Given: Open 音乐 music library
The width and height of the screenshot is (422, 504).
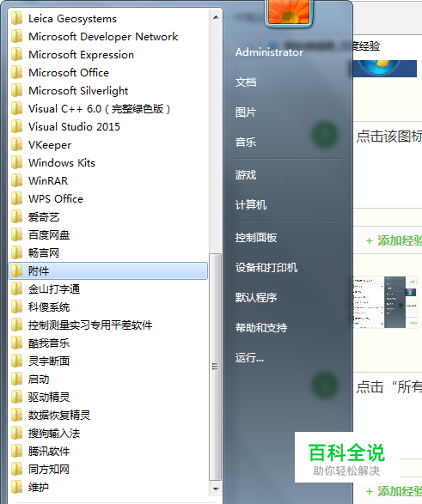Looking at the screenshot, I should 246,142.
